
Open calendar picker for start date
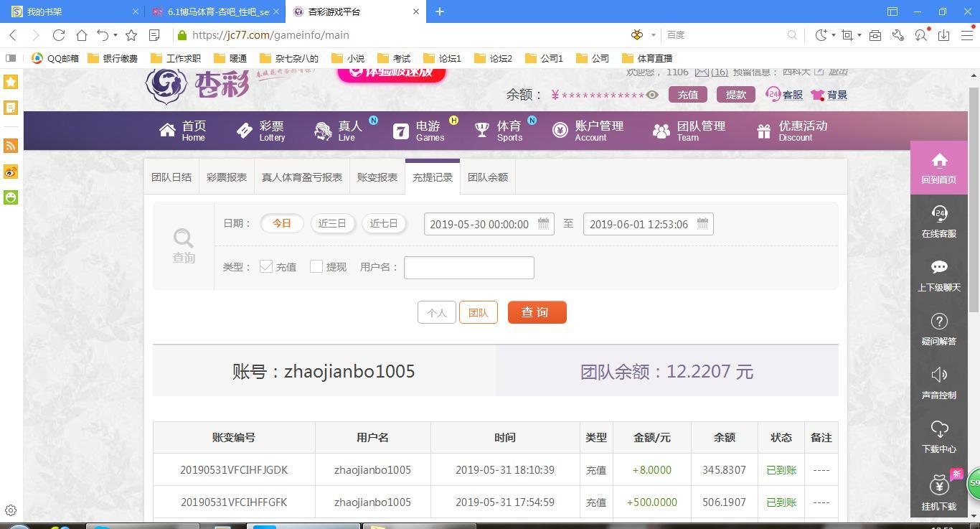543,224
